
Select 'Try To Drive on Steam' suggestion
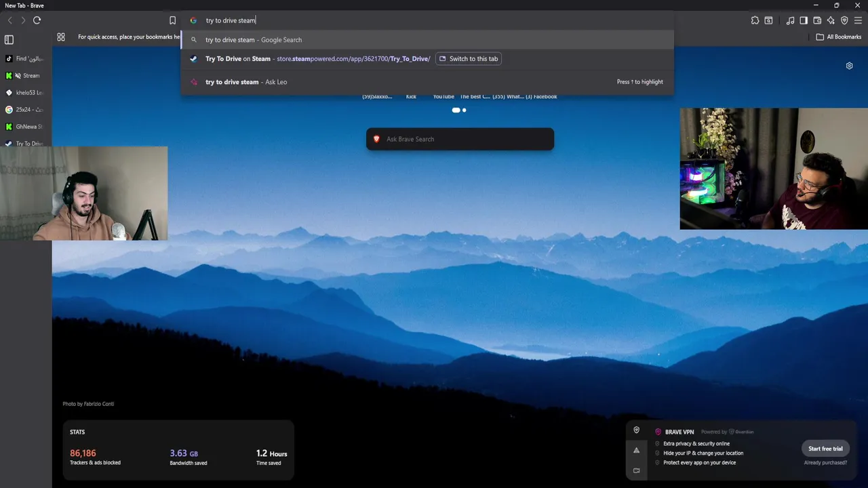point(427,59)
